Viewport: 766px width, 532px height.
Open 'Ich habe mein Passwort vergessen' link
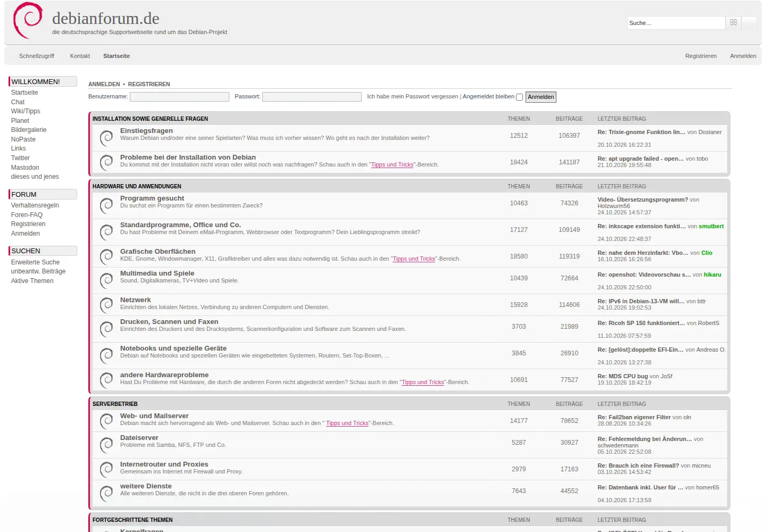[x=412, y=96]
